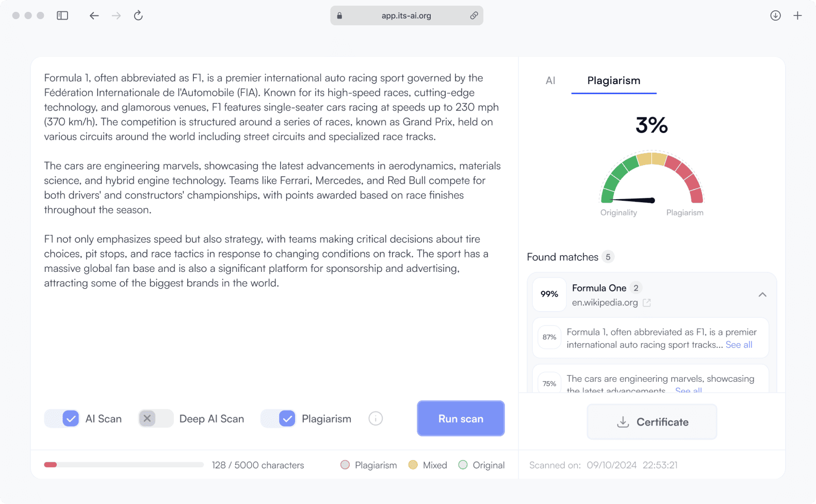
Task: Click the copy link icon in address bar
Action: point(474,15)
